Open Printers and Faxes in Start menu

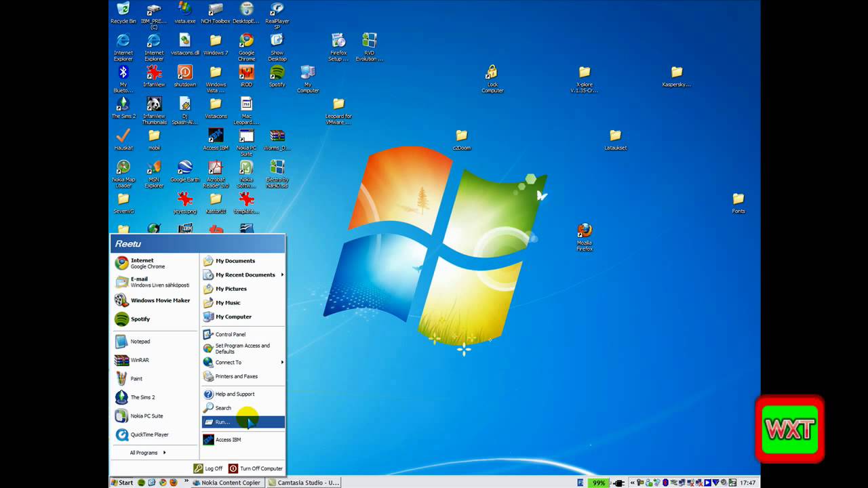tap(243, 376)
